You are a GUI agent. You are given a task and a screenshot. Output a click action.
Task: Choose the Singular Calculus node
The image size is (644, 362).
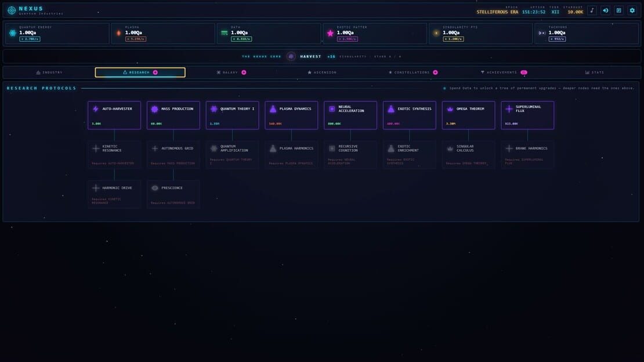469,155
